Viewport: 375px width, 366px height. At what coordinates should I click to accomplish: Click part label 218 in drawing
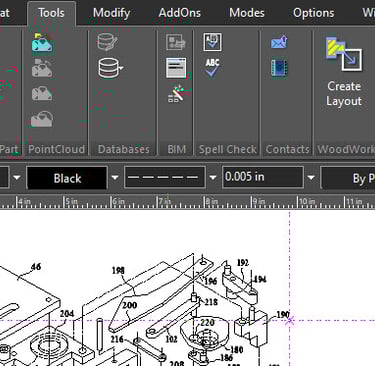pyautogui.click(x=211, y=302)
